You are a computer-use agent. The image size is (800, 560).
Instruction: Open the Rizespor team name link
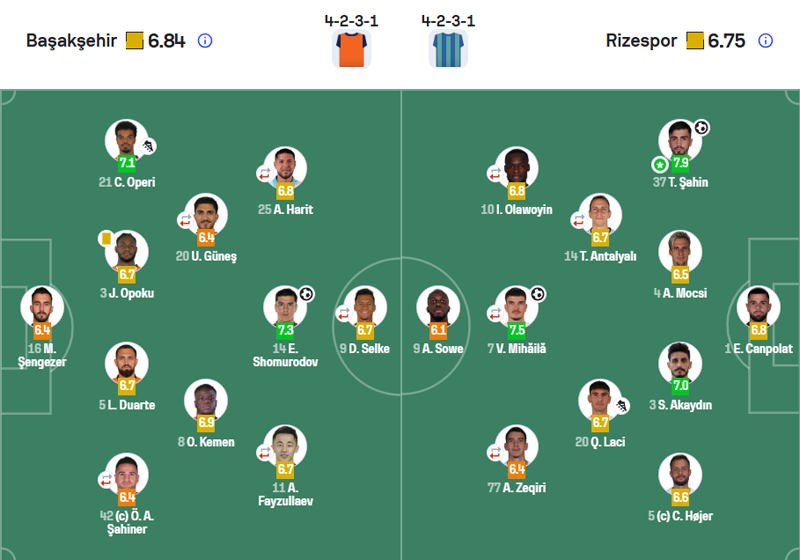tap(641, 41)
